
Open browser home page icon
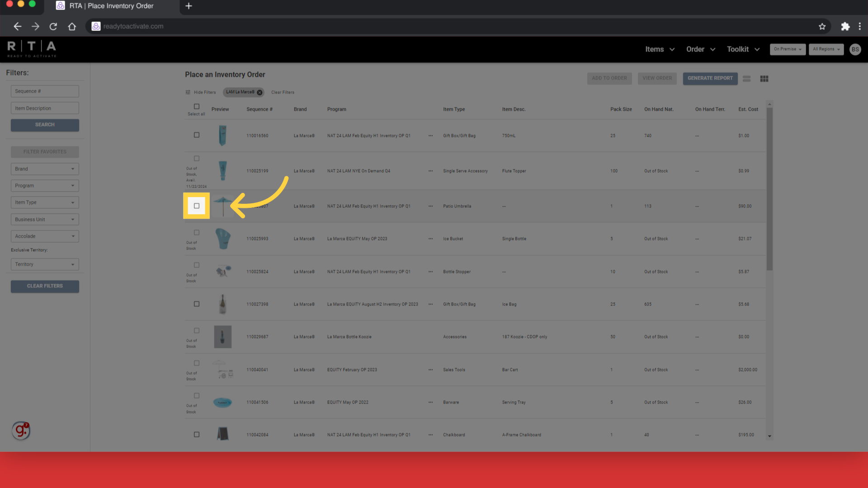tap(72, 26)
